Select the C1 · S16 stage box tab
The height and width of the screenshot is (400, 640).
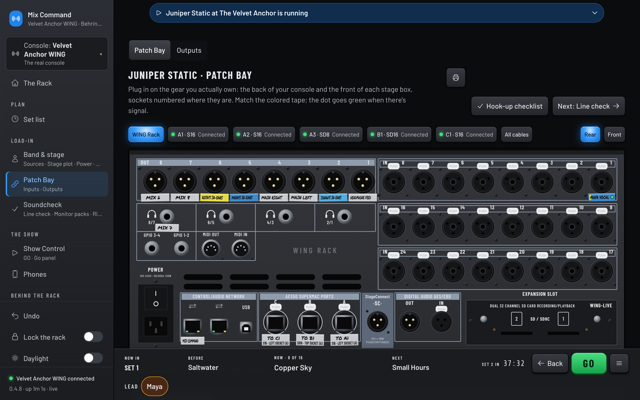(466, 134)
